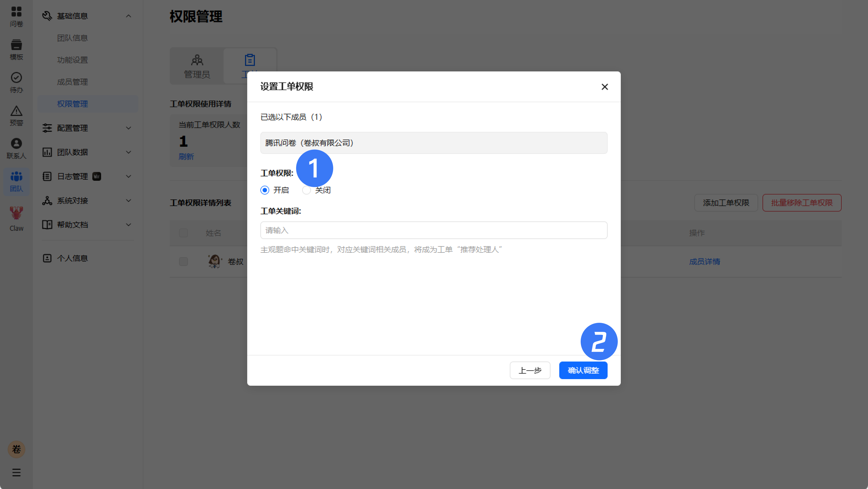This screenshot has width=868, height=489.
Task: Open the 预警 alerts section
Action: click(x=16, y=116)
